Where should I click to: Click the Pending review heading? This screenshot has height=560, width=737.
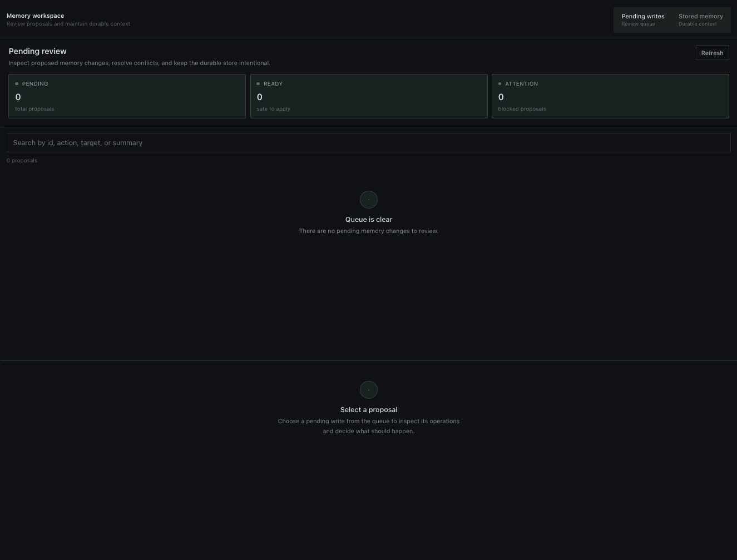point(37,51)
